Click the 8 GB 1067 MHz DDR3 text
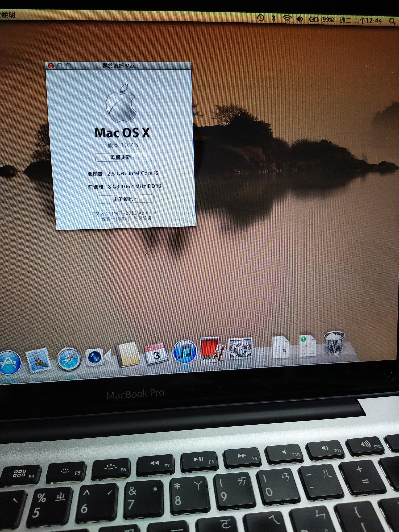This screenshot has height=532, width=399. (x=134, y=186)
